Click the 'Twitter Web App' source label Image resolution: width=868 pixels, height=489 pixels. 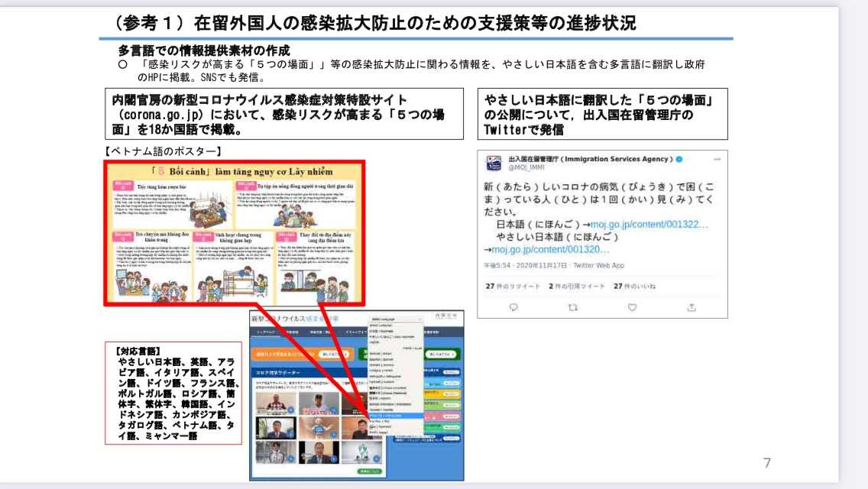(x=598, y=266)
